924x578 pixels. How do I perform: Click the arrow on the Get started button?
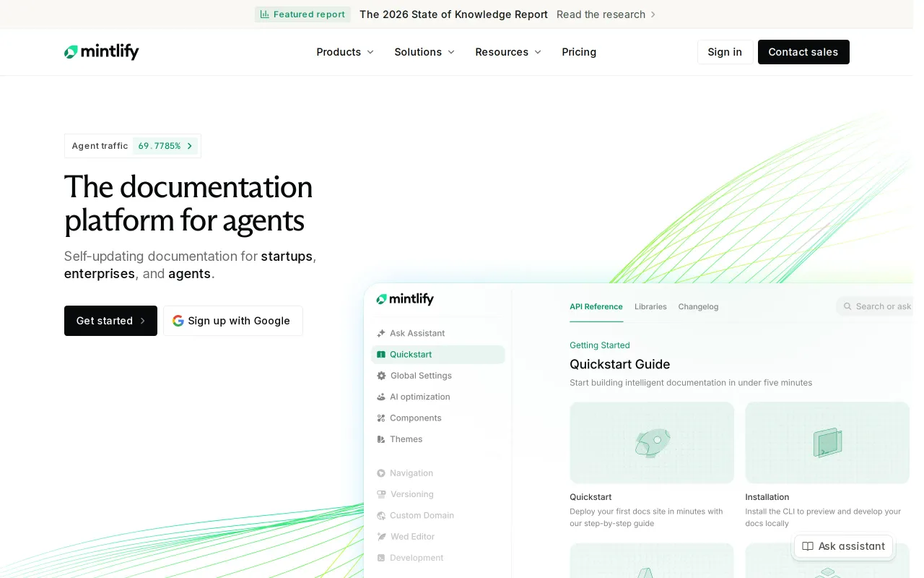(143, 321)
